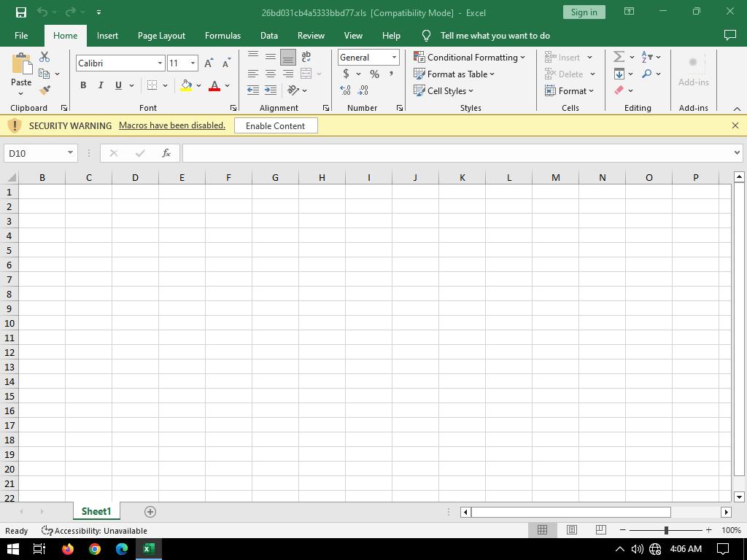Screen dimensions: 747x560
Task: Toggle Italic formatting
Action: point(101,85)
